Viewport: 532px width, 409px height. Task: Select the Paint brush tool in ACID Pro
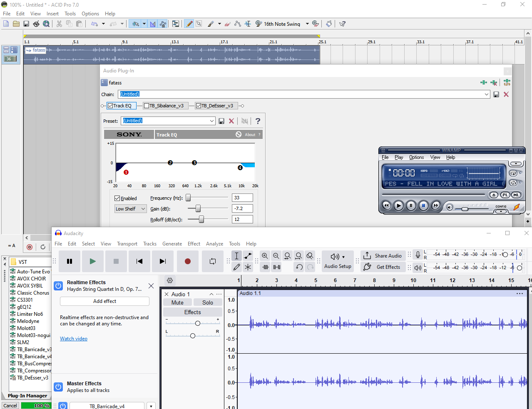[x=211, y=24]
